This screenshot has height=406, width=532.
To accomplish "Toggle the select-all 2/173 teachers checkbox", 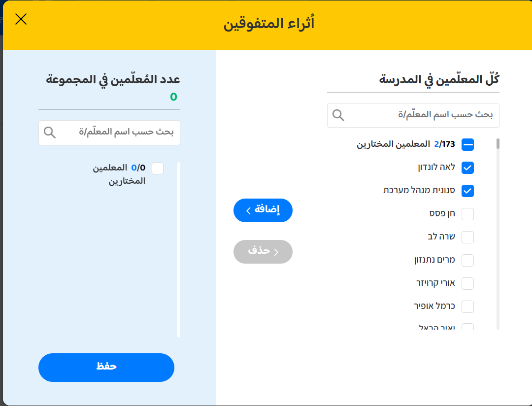I will tap(467, 145).
